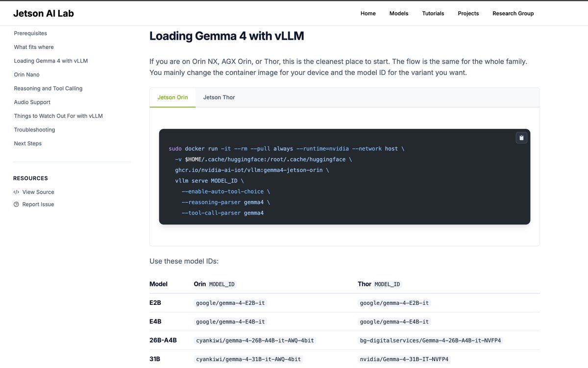Viewport: 588px width, 368px height.
Task: Open the Models page from the top menu
Action: point(398,13)
